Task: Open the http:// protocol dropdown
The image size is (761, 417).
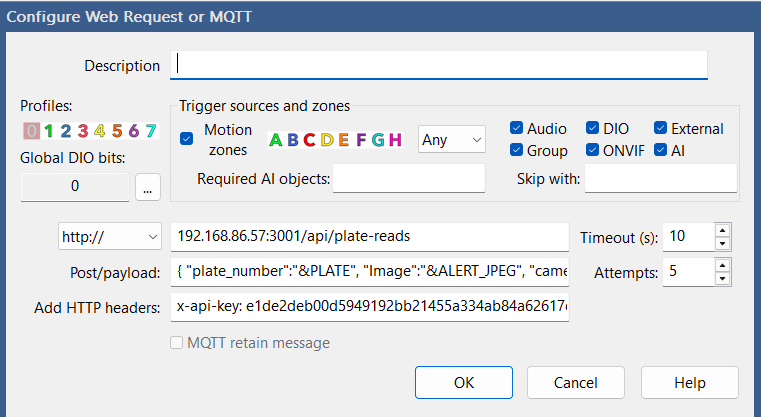Action: 110,237
